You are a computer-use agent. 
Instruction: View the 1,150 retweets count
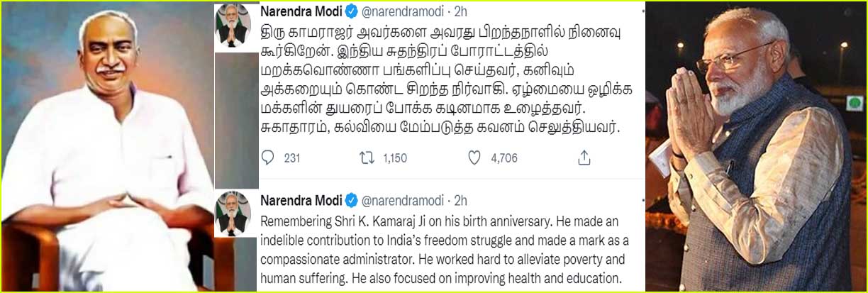coord(394,158)
